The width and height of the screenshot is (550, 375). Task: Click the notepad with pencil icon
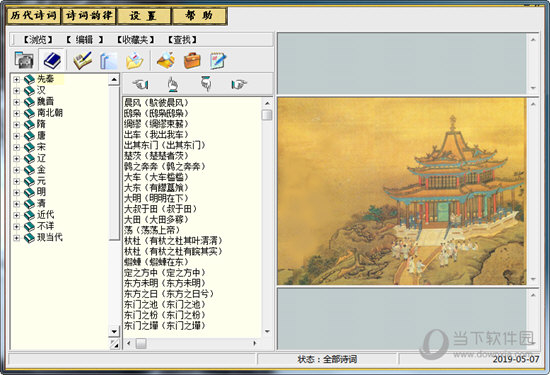point(218,60)
